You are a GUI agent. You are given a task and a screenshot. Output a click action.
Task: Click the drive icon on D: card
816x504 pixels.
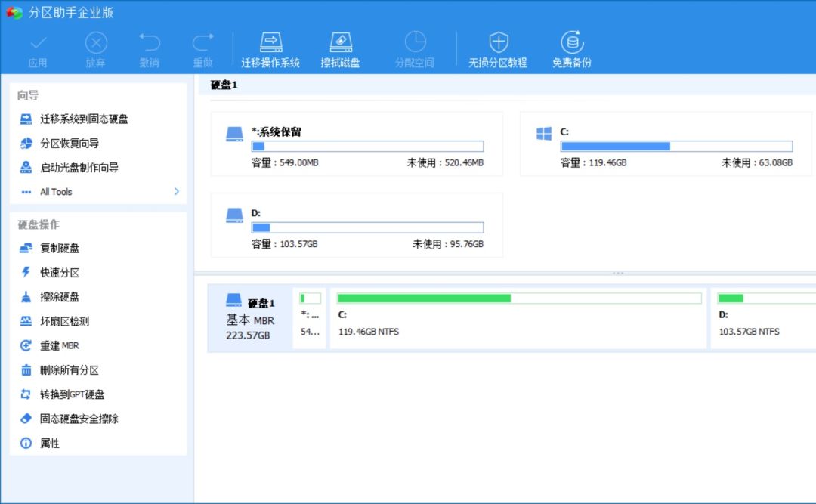(234, 215)
